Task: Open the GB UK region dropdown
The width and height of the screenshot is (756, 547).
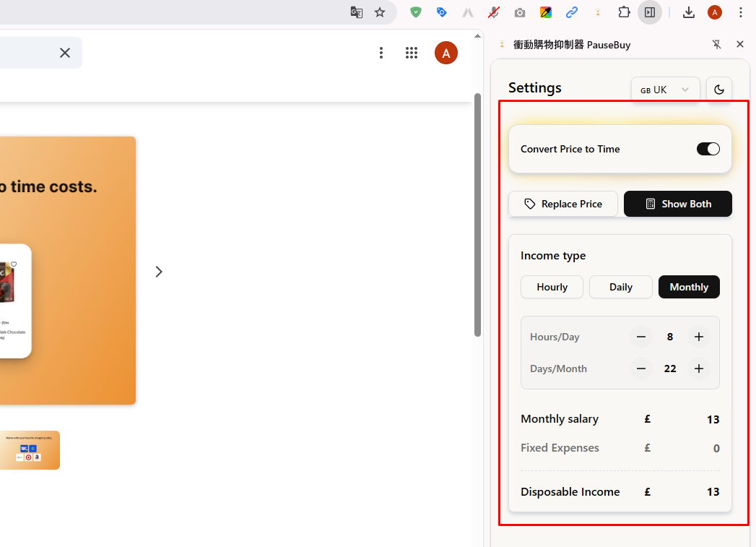Action: click(x=665, y=89)
